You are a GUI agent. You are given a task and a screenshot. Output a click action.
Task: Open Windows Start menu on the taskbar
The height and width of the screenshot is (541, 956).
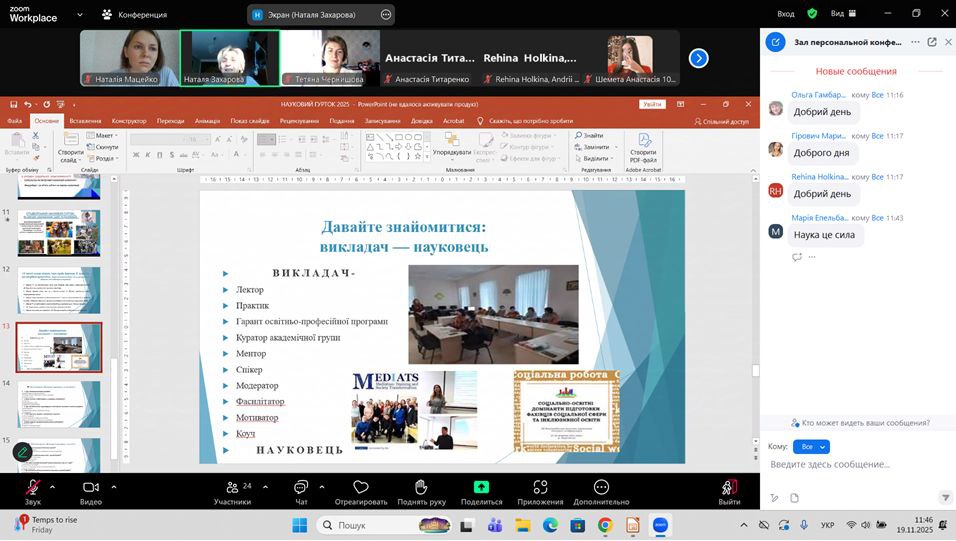coord(299,525)
